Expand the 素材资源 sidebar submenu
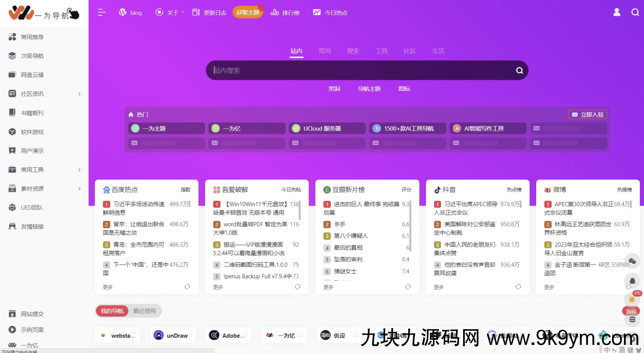Viewport: 644px width, 353px height. click(80, 189)
